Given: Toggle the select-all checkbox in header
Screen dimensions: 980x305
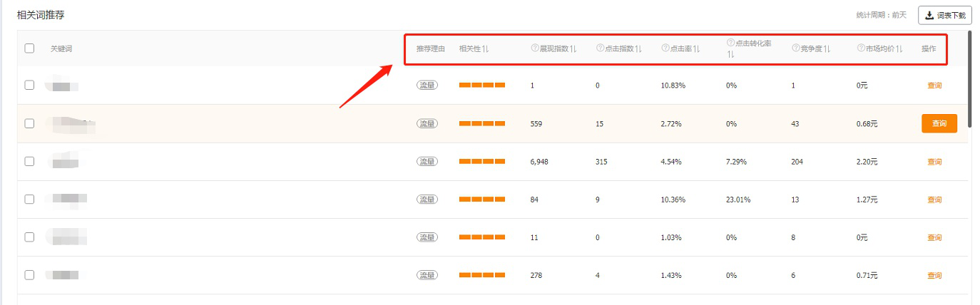Looking at the screenshot, I should coord(29,48).
